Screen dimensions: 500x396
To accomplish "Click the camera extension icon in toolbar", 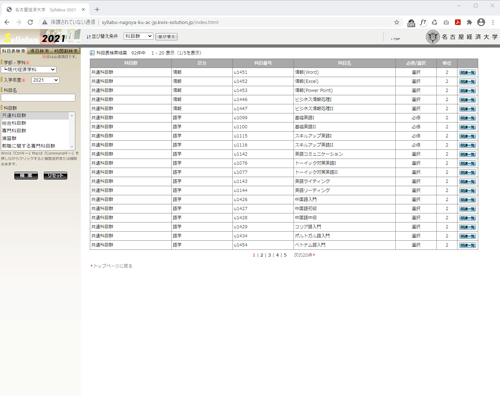I will pos(446,22).
